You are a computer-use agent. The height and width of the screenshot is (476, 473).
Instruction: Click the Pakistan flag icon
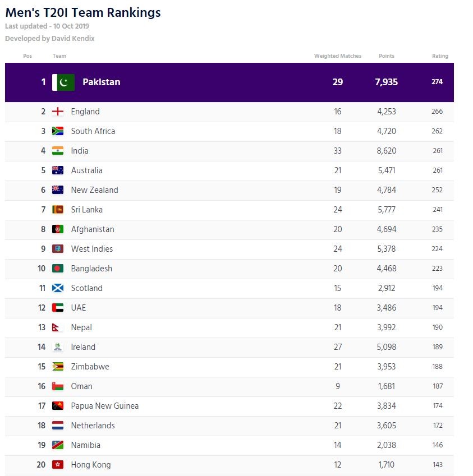[63, 82]
